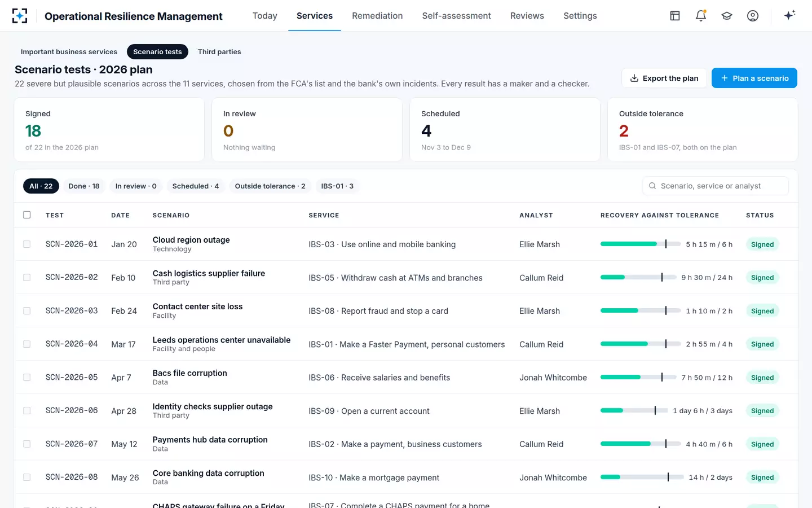Image resolution: width=812 pixels, height=508 pixels.
Task: Click Plan a scenario button
Action: 754,78
